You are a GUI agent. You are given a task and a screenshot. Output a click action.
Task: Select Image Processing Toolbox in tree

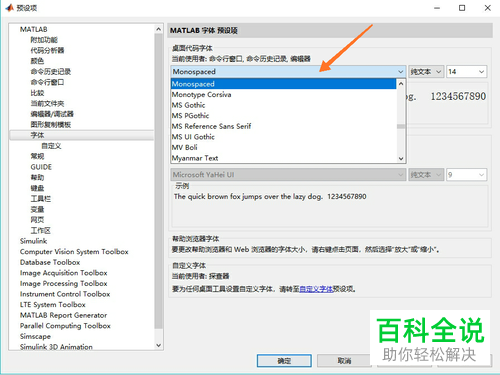pyautogui.click(x=63, y=284)
